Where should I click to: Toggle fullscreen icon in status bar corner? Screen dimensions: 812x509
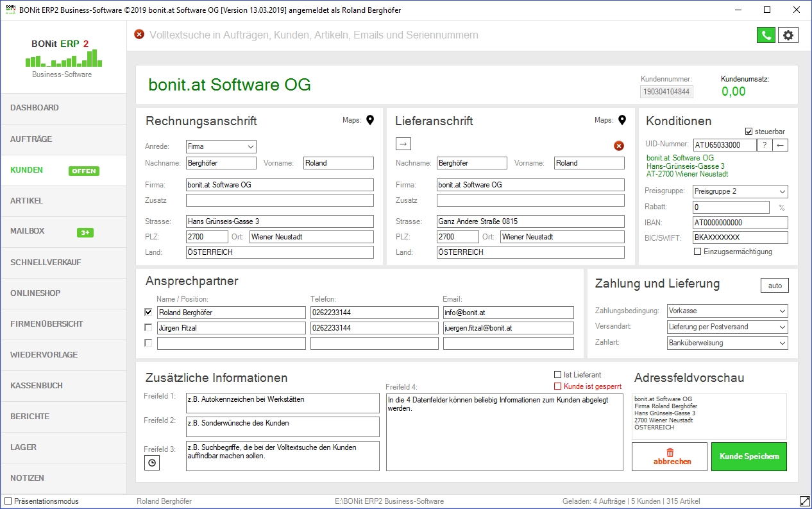805,501
